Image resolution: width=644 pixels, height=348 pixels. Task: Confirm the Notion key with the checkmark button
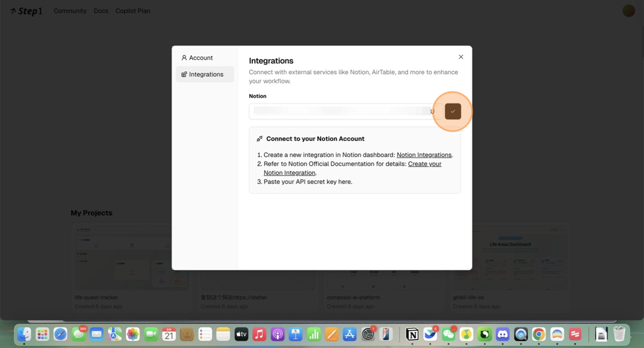click(x=453, y=112)
